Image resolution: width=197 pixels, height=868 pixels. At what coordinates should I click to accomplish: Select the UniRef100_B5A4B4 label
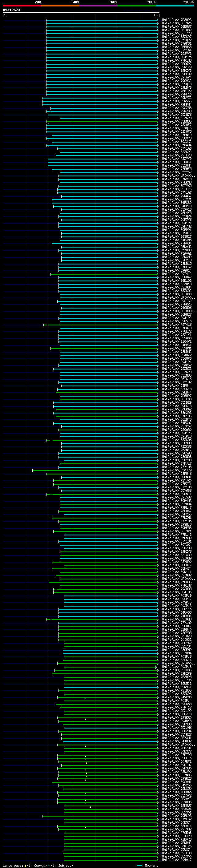pyautogui.click(x=176, y=145)
